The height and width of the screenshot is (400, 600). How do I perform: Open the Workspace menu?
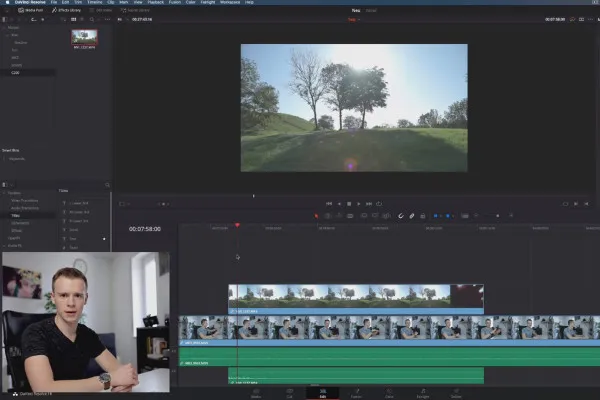coord(230,2)
